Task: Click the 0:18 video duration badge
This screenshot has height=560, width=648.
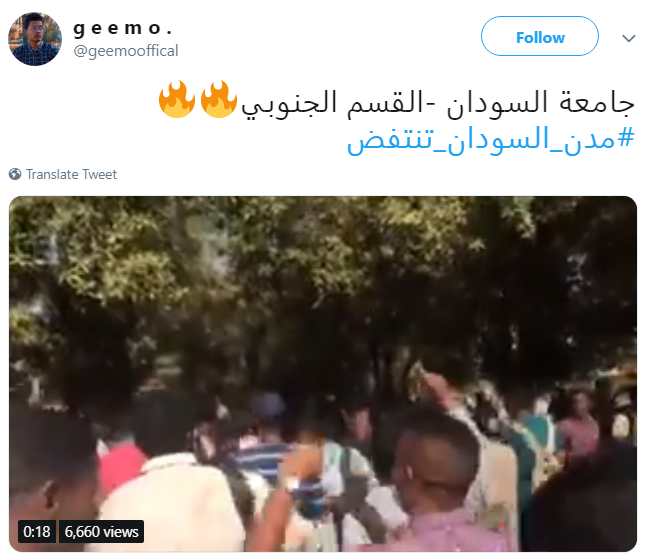Action: point(37,531)
